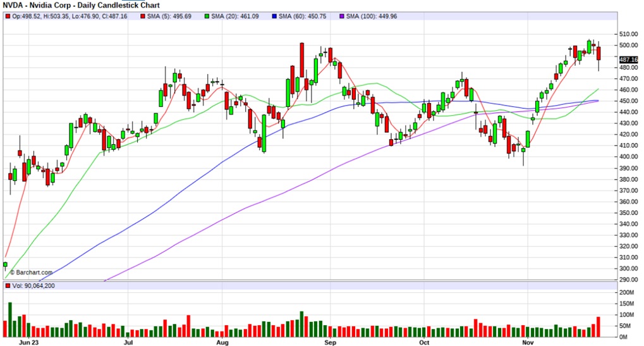Image resolution: width=644 pixels, height=346 pixels.
Task: Click the purple SMA (100) legend swatch
Action: coord(342,16)
